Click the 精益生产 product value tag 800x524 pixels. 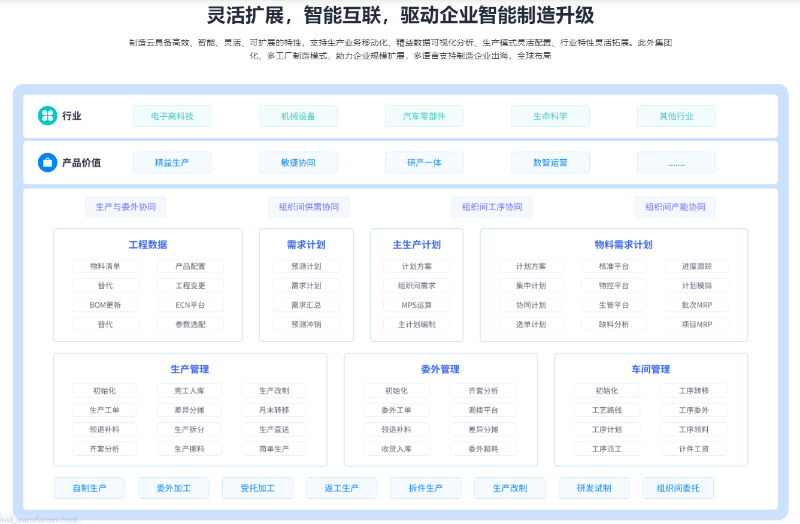pos(172,163)
